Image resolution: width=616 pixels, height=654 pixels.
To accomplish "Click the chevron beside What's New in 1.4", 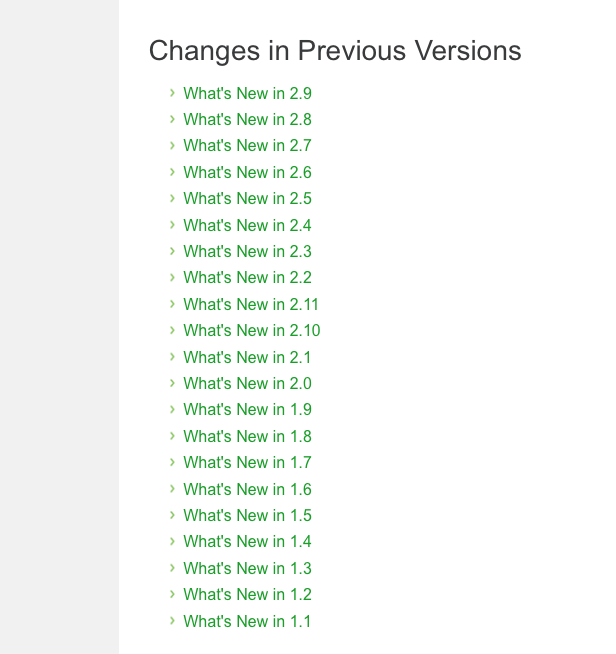I will [172, 541].
